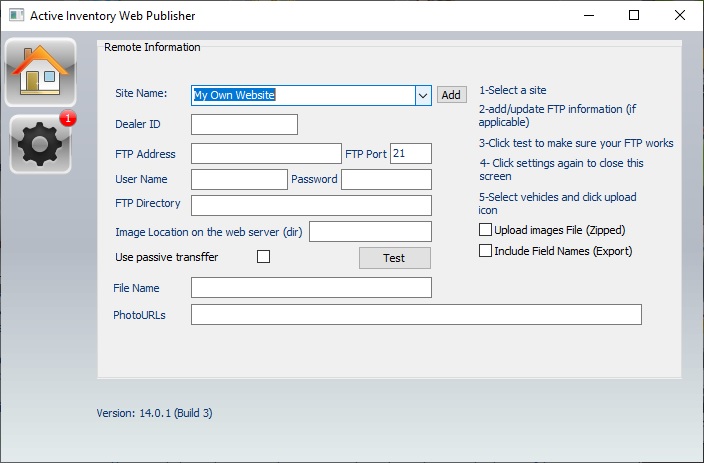Click the Image Location on web server field
Screen dimensions: 704x463
coord(370,231)
